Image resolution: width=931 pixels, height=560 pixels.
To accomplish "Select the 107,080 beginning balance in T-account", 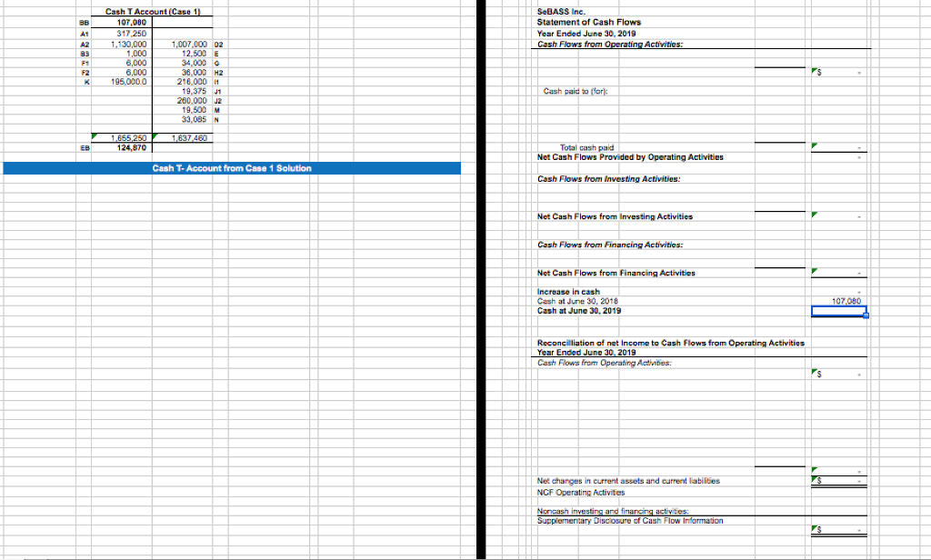I will click(x=132, y=23).
